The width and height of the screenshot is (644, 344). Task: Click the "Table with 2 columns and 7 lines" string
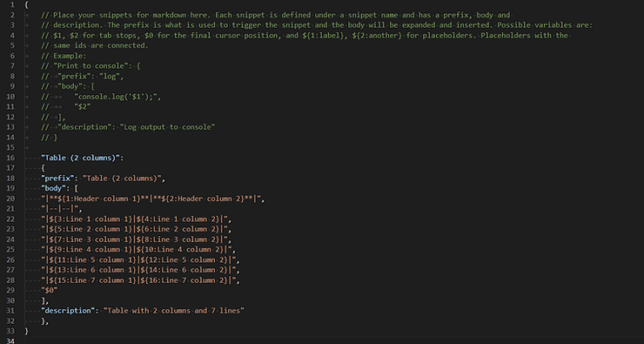point(173,311)
